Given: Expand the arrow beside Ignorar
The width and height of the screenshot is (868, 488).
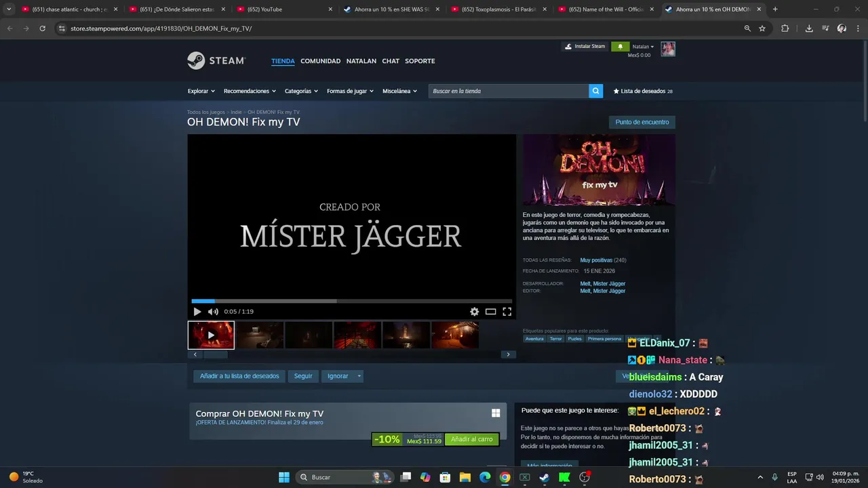Looking at the screenshot, I should click(x=359, y=376).
